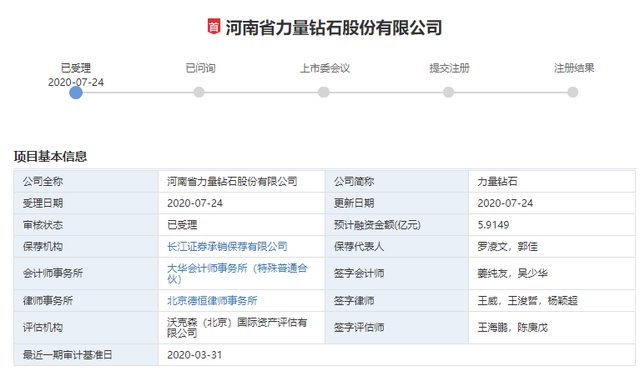Click the 公司全称 label cell
The image size is (640, 371).
pyautogui.click(x=86, y=181)
